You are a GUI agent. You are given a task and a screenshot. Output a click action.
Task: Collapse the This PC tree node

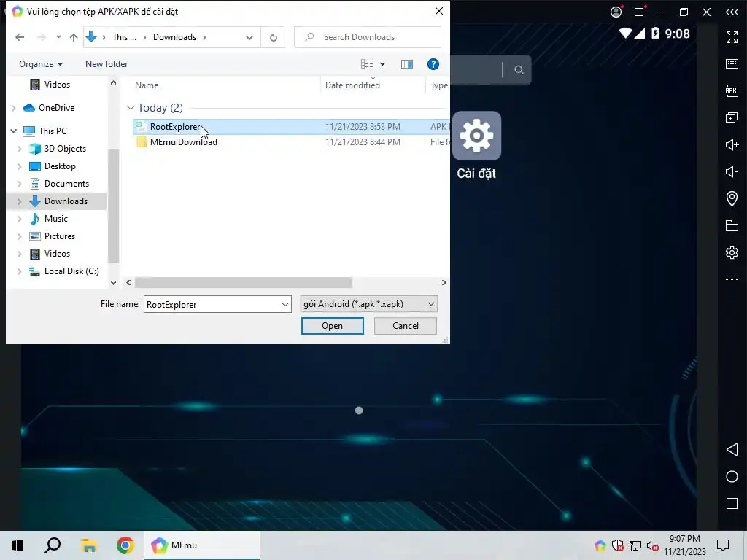pos(14,131)
